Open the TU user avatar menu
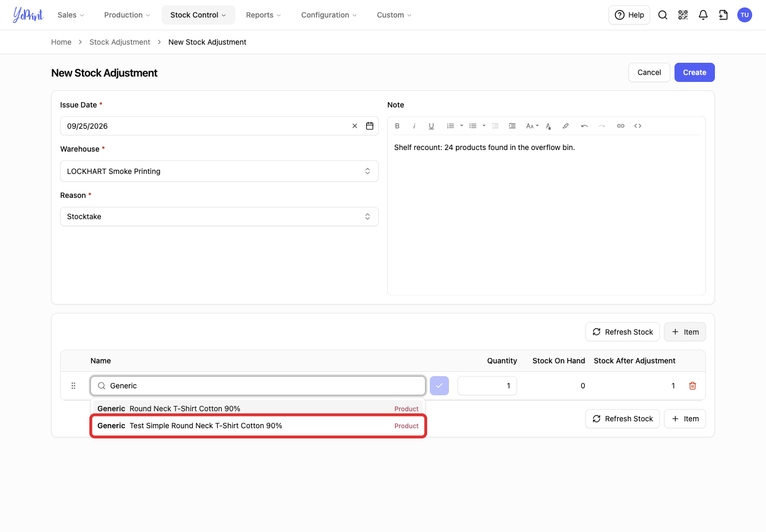Viewport: 766px width, 532px height. coord(745,15)
